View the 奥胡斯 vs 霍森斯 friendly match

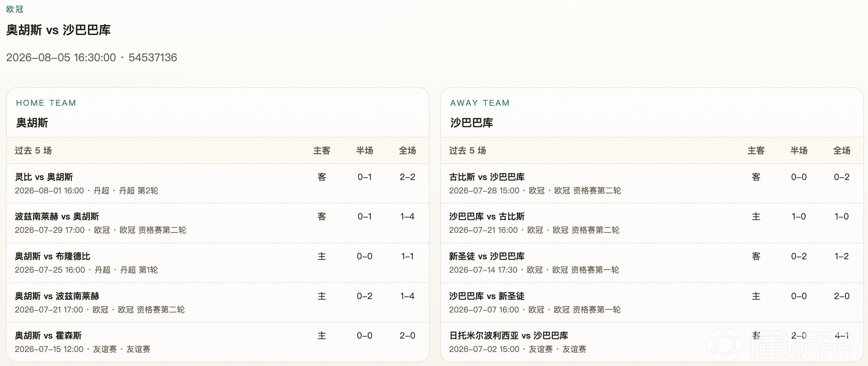218,342
